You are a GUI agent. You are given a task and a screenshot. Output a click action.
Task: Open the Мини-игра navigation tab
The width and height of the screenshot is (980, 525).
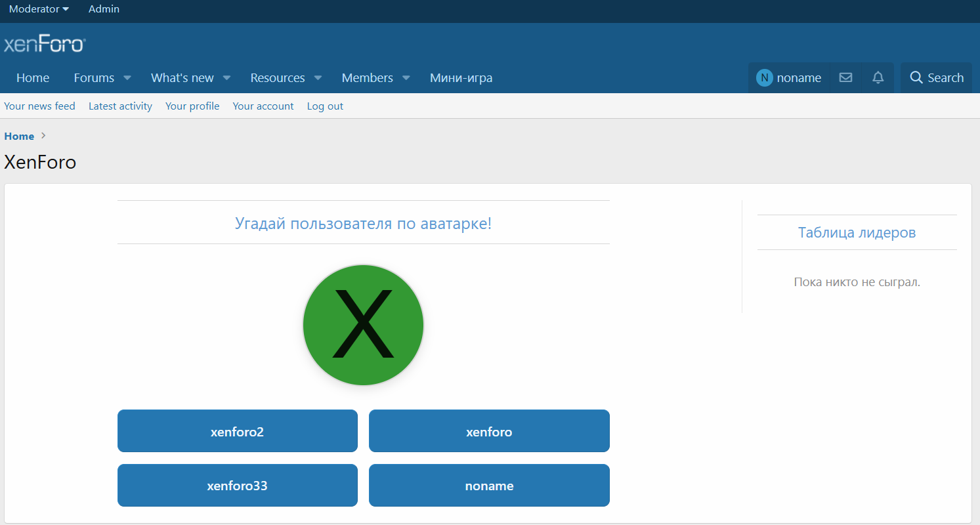(461, 77)
